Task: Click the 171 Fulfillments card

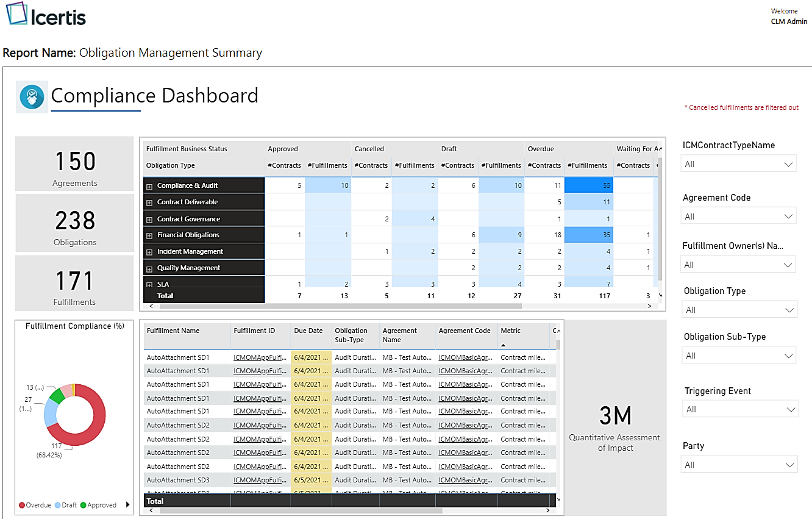Action: pos(74,284)
